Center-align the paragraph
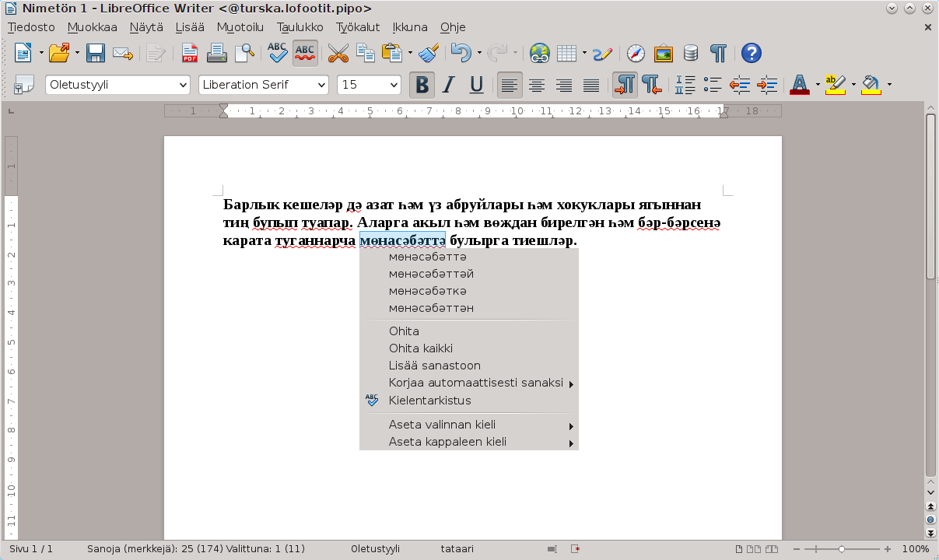The image size is (939, 560). [x=537, y=85]
